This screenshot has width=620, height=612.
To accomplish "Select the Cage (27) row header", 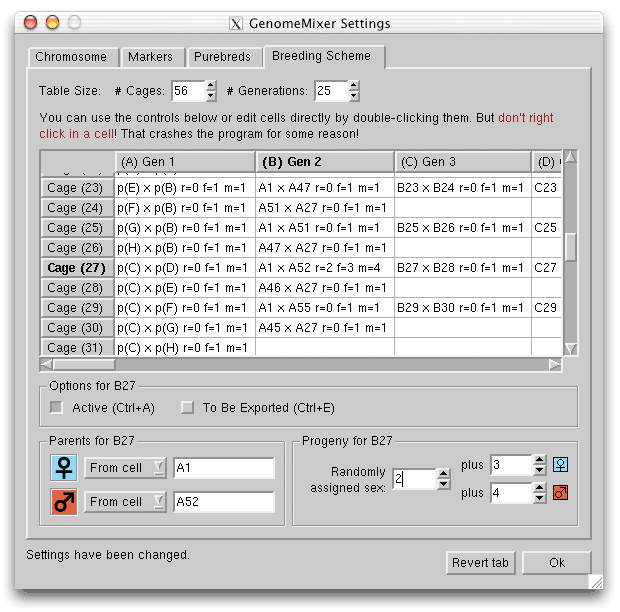I will [x=78, y=268].
